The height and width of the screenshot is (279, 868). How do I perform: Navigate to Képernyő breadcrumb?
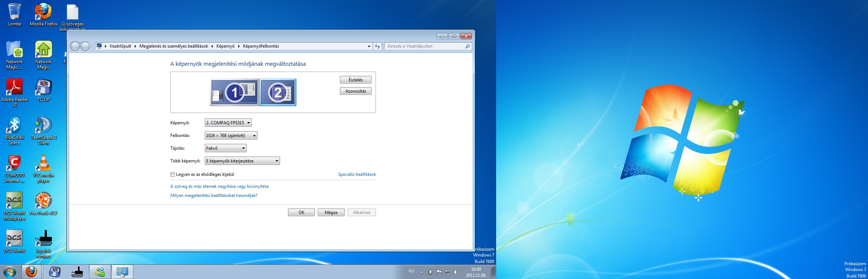click(x=226, y=46)
